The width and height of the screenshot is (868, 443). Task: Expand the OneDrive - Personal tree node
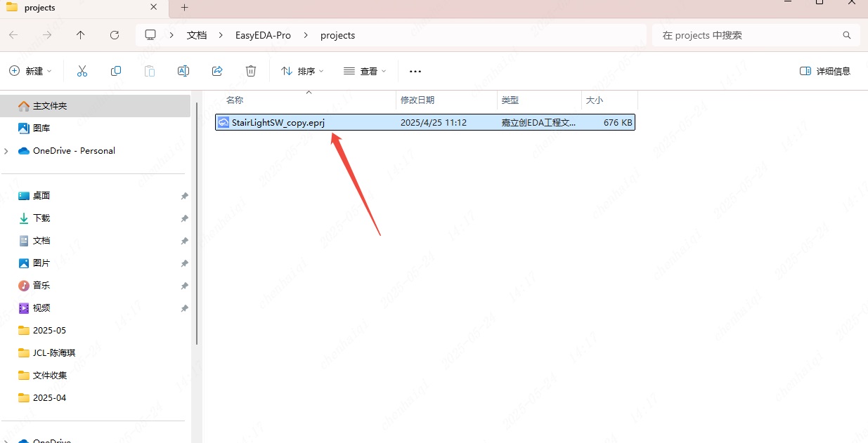(x=7, y=151)
